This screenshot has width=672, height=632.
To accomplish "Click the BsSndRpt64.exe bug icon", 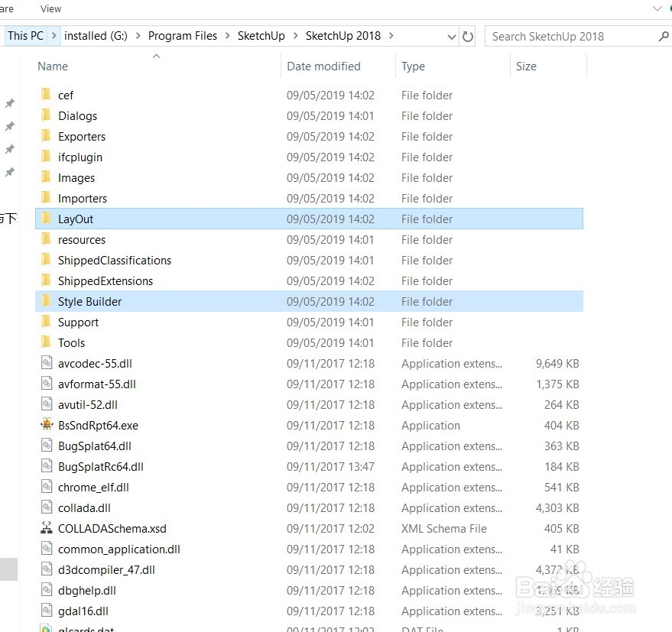I will 47,424.
